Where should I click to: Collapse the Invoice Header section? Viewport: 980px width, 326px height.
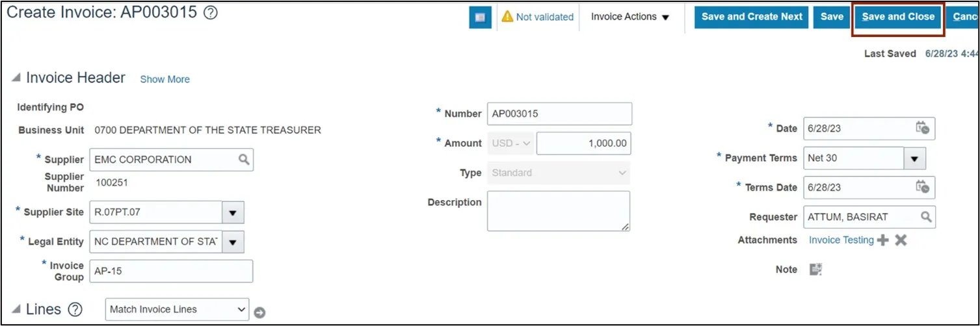coord(16,78)
